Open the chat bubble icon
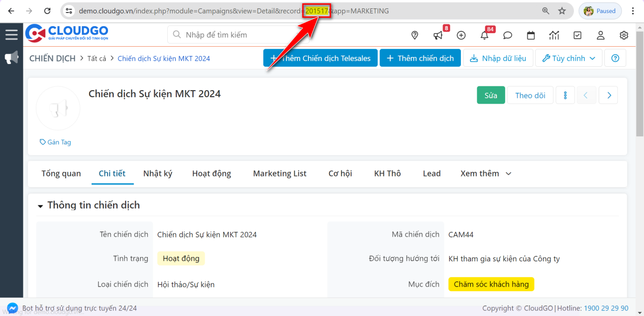644x316 pixels. point(508,35)
